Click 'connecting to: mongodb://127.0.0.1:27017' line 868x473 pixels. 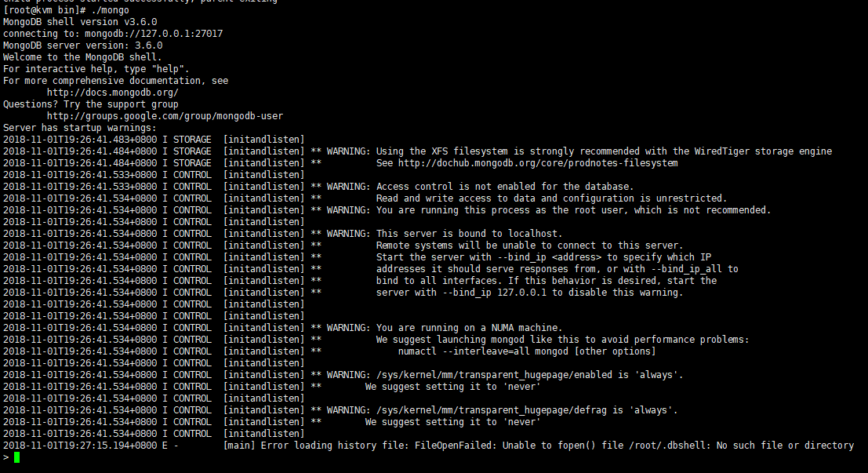click(113, 33)
